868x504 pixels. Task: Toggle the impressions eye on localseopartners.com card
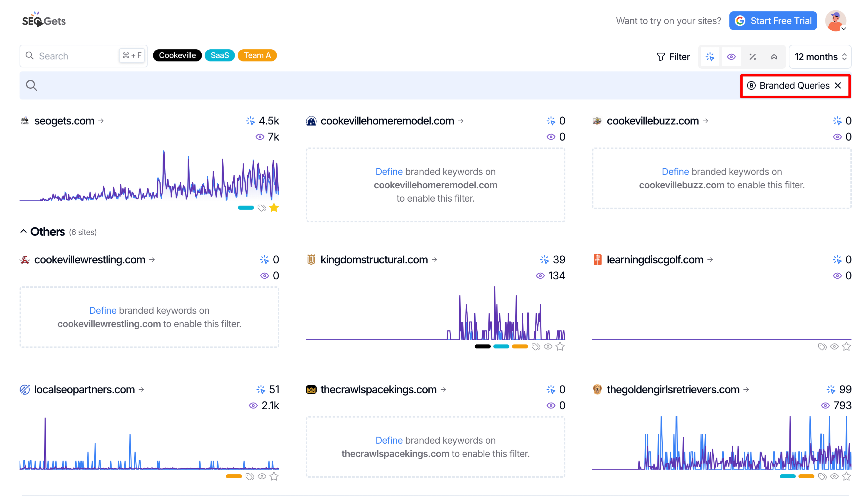(262, 476)
